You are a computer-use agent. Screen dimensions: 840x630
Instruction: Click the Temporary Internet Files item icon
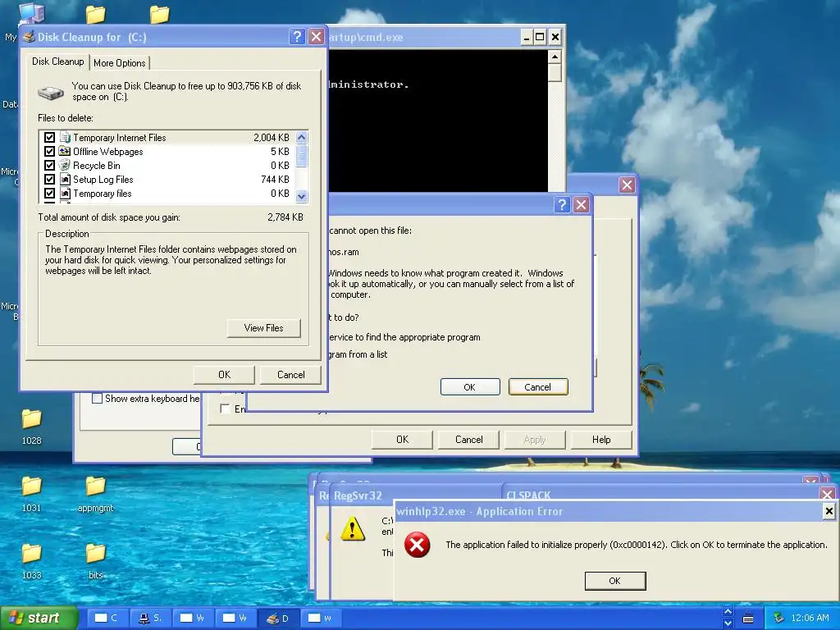point(65,138)
